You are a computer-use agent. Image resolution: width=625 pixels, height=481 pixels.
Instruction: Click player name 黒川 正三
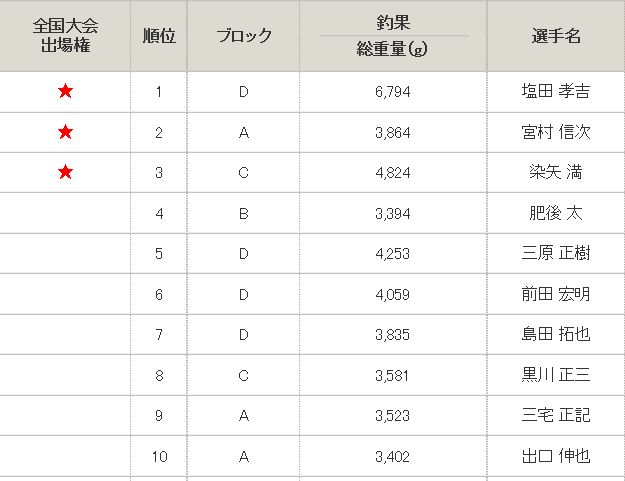[x=556, y=375]
